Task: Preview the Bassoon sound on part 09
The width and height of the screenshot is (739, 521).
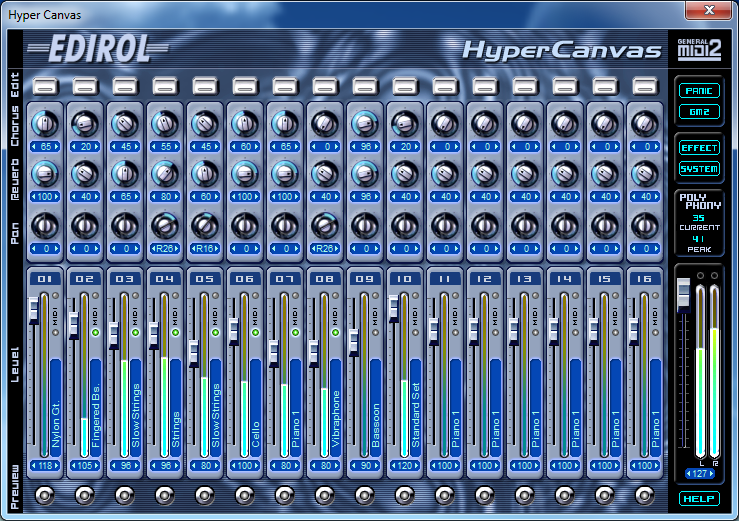Action: pyautogui.click(x=365, y=495)
